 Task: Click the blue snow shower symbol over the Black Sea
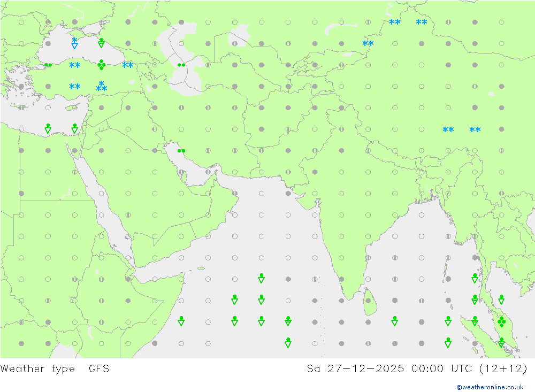[75, 43]
